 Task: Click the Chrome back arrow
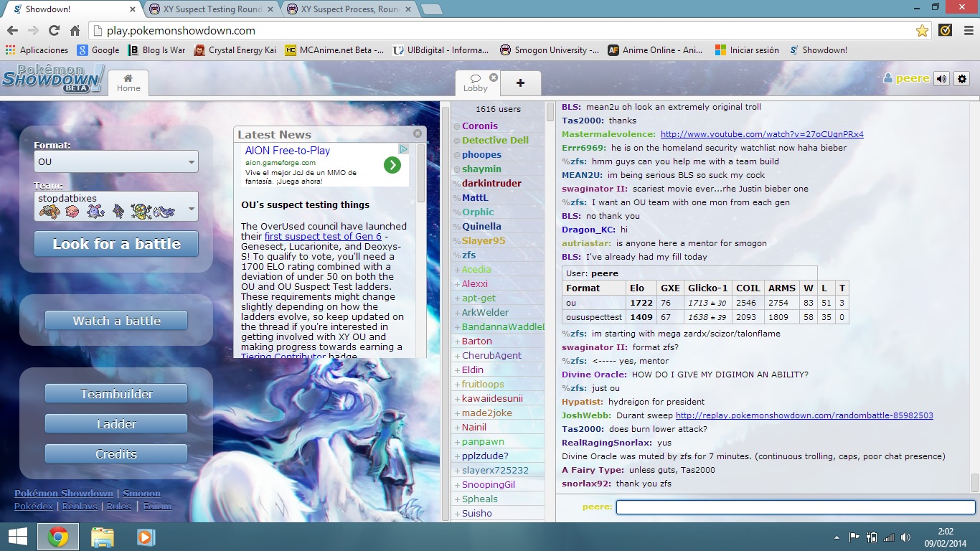(12, 31)
